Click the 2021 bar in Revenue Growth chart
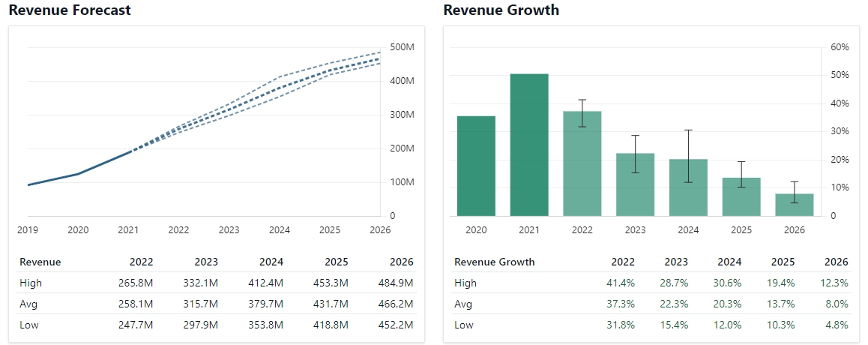Screen dimensions: 868x345 [x=529, y=145]
